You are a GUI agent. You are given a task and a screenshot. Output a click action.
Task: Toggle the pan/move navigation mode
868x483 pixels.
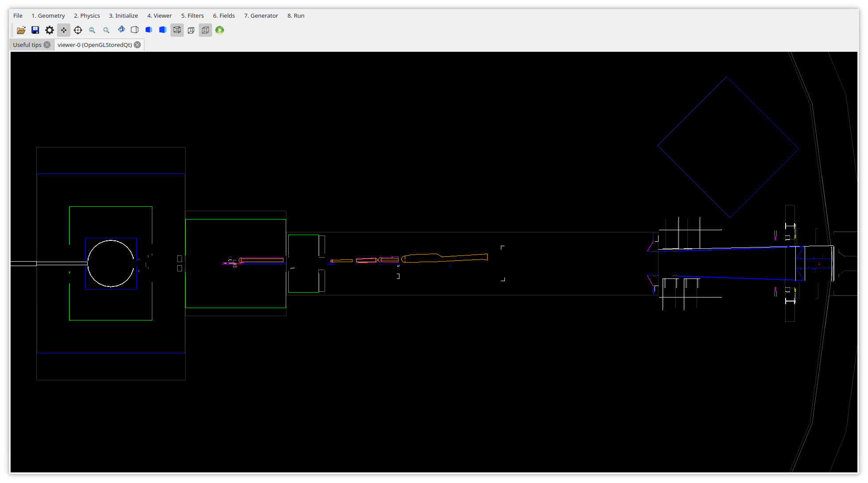pyautogui.click(x=64, y=30)
